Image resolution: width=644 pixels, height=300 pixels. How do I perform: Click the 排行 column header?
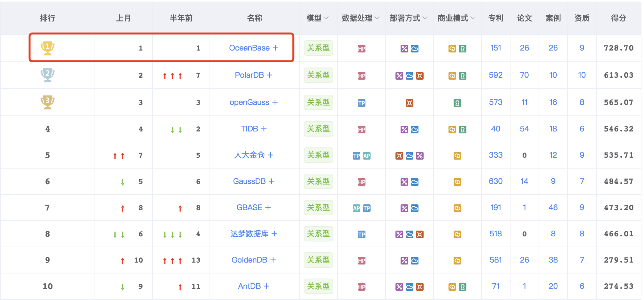coord(48,18)
